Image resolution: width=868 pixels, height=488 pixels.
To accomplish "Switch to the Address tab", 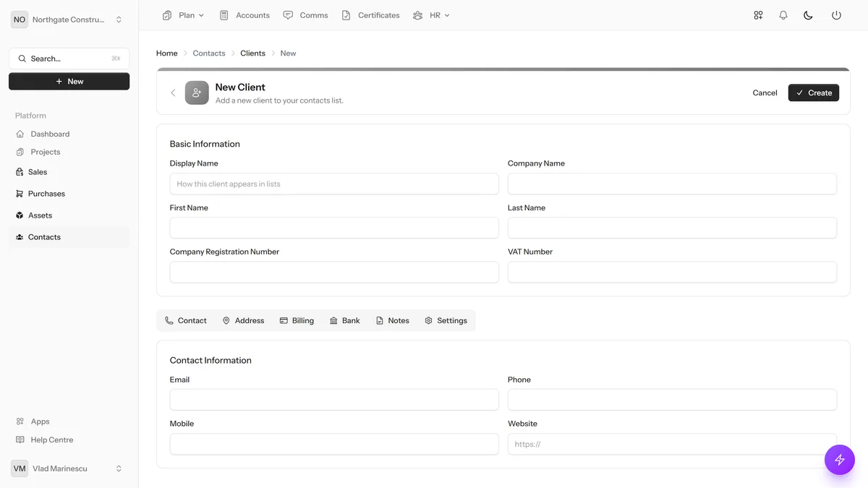I will point(243,320).
